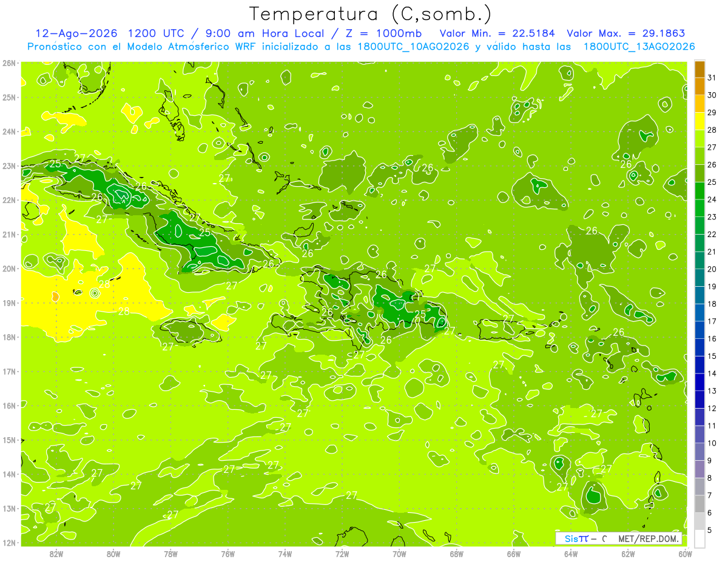
Task: Click the legend value "14"
Action: [x=712, y=374]
